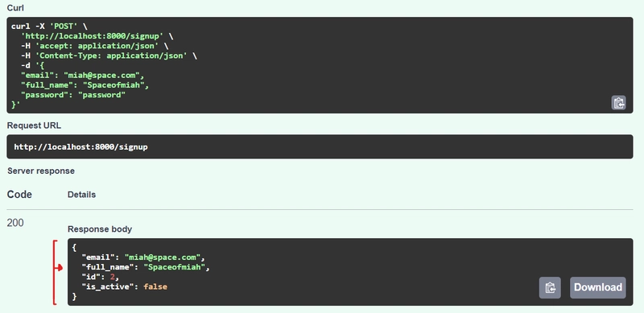Click the "Request URL" label
Screen dimensions: 644x313
pyautogui.click(x=34, y=126)
